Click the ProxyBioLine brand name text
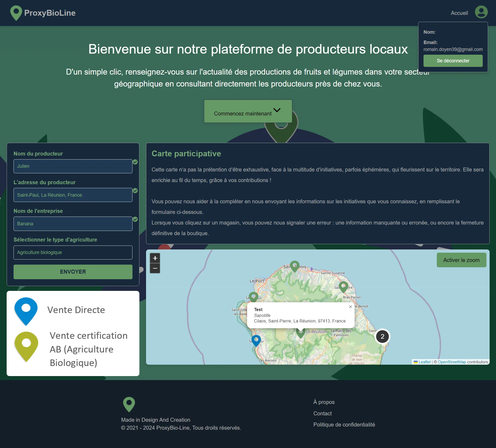This screenshot has height=448, width=496. pos(50,13)
